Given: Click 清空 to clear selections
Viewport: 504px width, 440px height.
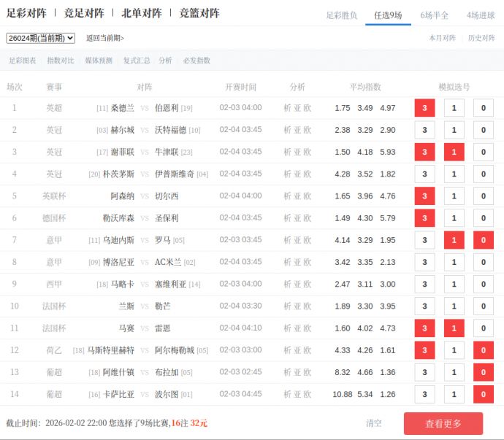Looking at the screenshot, I should click(x=374, y=423).
